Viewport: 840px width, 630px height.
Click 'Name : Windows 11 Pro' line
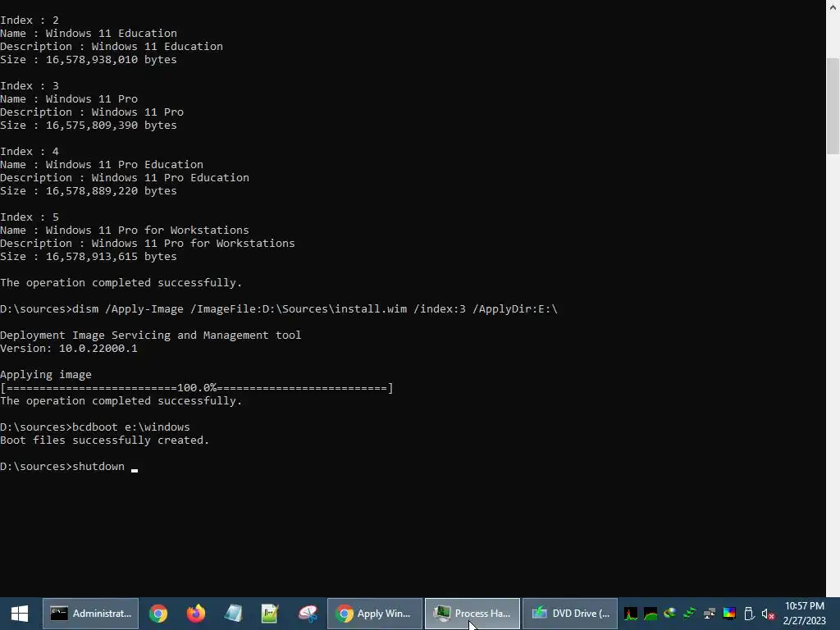tap(69, 99)
